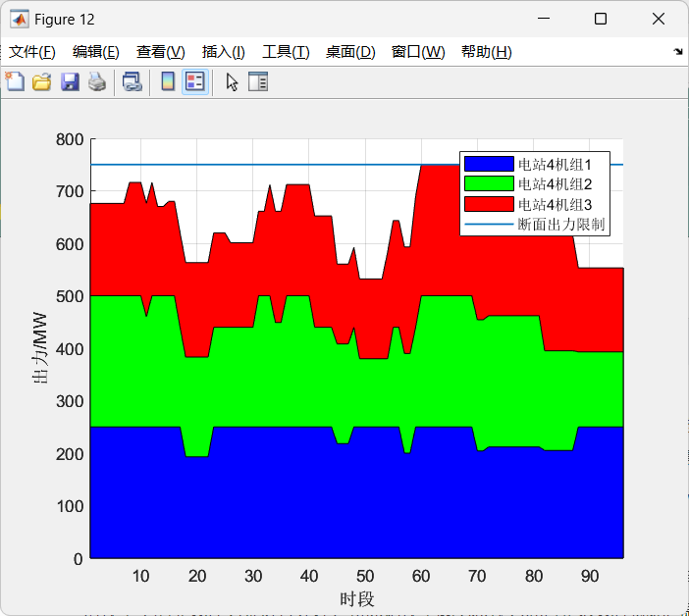Open the Property Inspector icon
This screenshot has height=616, width=689.
(258, 82)
